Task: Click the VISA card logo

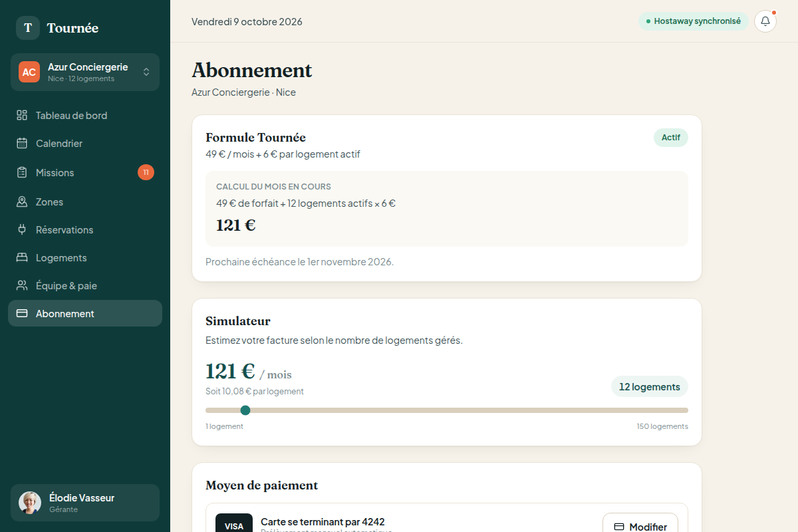Action: tap(234, 524)
